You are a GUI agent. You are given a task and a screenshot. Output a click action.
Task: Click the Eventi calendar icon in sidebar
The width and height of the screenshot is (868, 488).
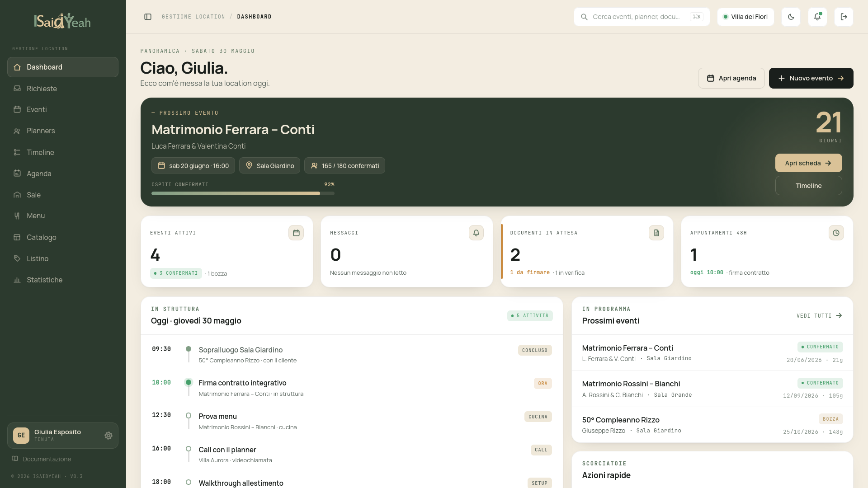coord(17,109)
